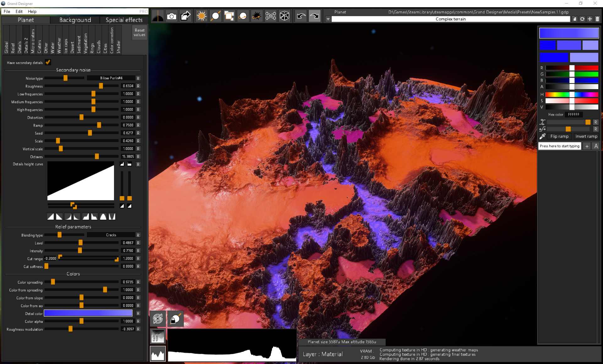Click the Flip ramp button
603x364 pixels.
click(x=559, y=136)
